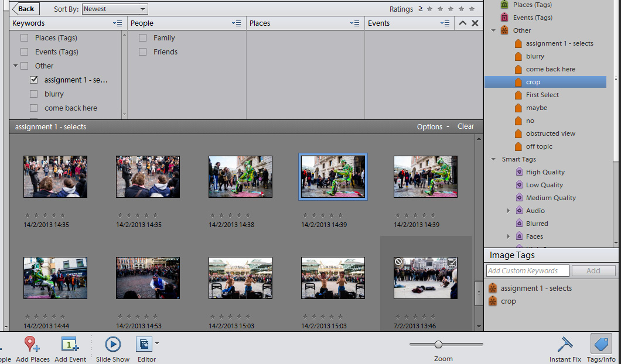
Task: Click the Instant Fix wand icon
Action: pos(565,344)
